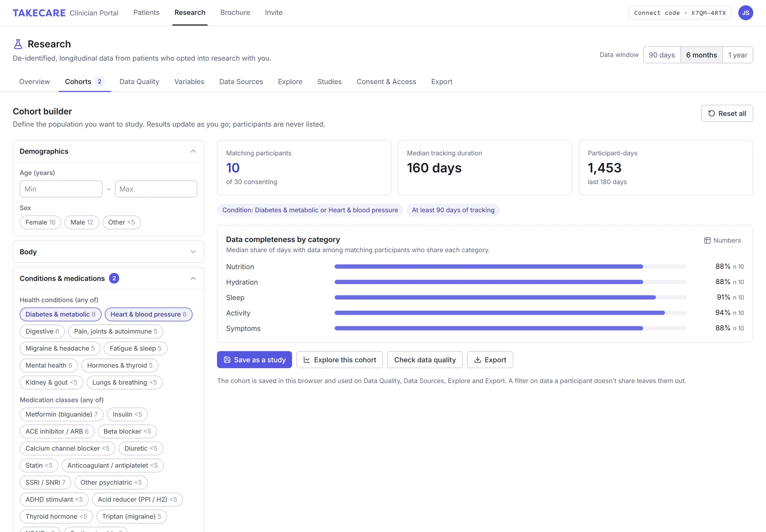Viewport: 766px width, 532px height.
Task: Select the Beta blocker medication chip
Action: (x=127, y=431)
